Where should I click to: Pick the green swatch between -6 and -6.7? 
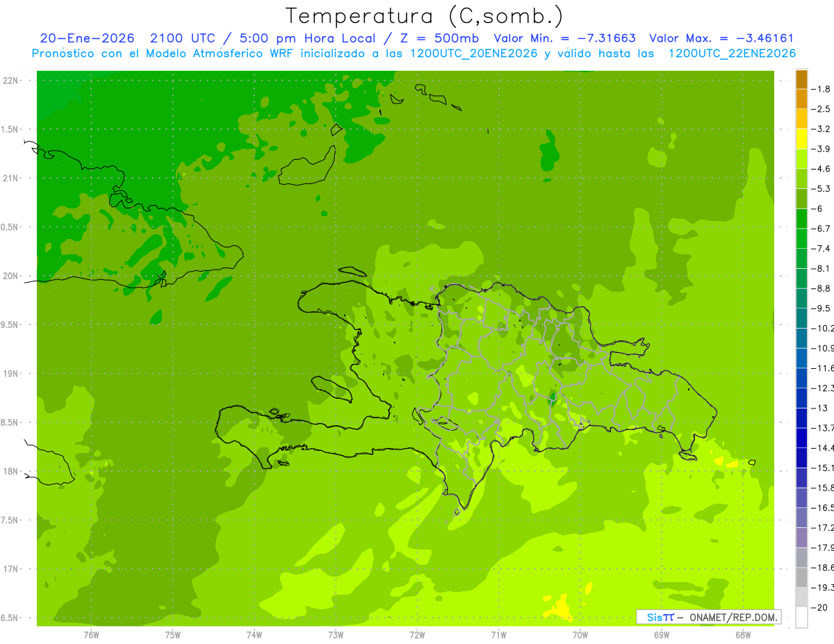tap(801, 219)
